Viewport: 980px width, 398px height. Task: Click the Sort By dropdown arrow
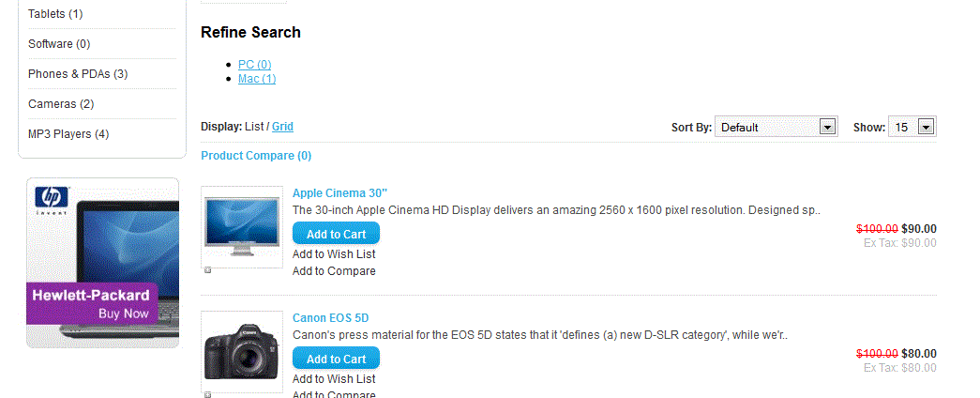click(x=827, y=127)
